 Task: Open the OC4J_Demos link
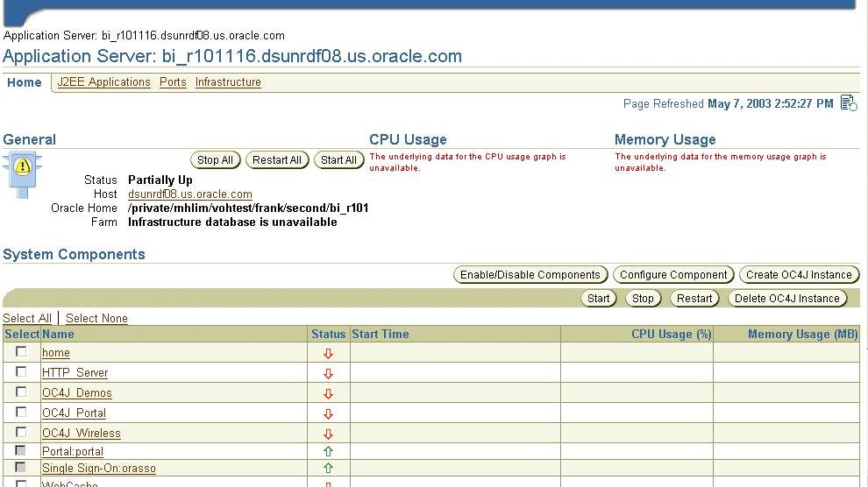point(77,393)
